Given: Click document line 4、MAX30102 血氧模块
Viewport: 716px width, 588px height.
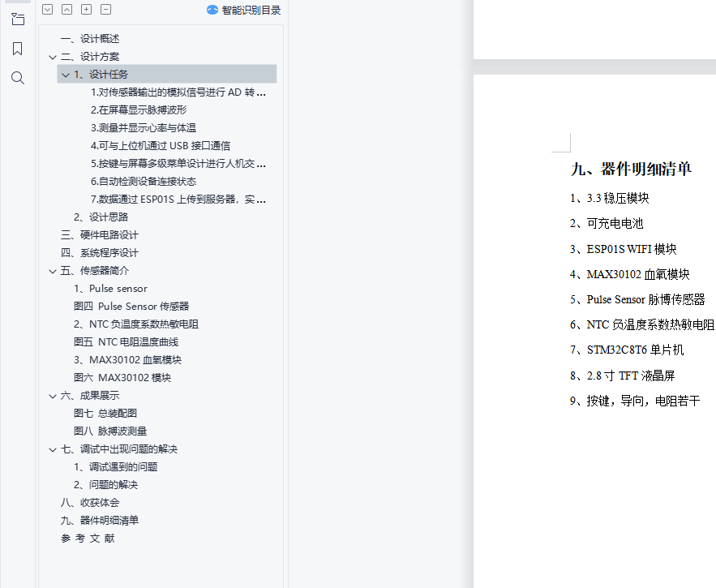Looking at the screenshot, I should click(630, 273).
